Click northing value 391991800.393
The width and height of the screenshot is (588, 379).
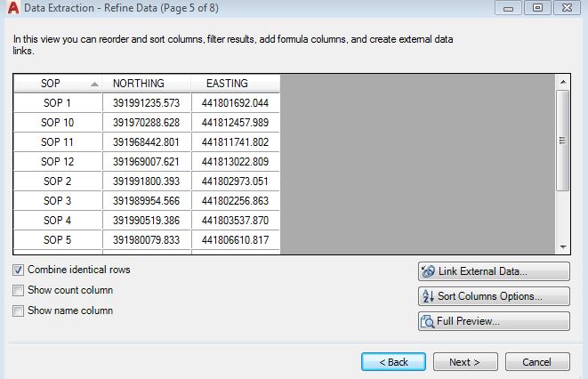(147, 181)
